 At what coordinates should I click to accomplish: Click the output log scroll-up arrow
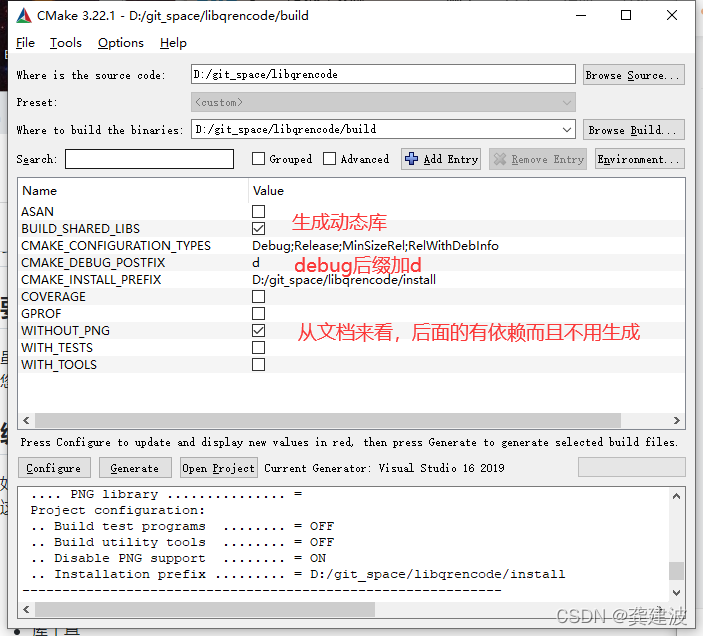677,495
